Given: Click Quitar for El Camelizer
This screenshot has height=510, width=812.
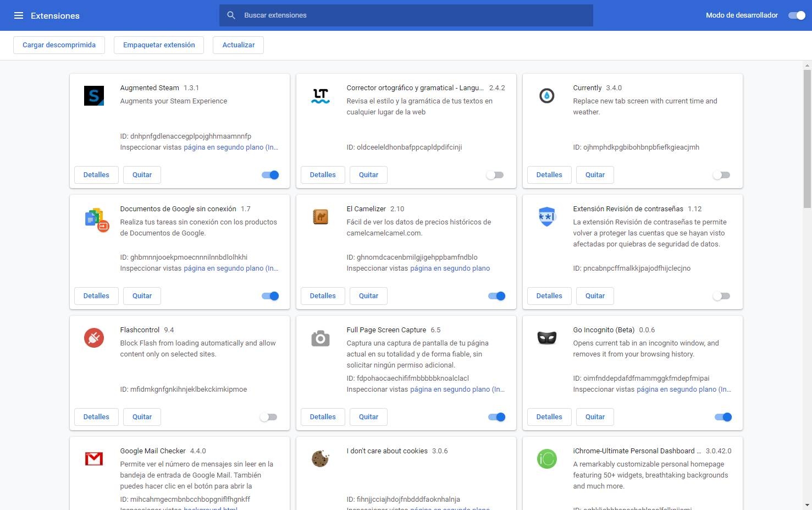Looking at the screenshot, I should pos(368,296).
